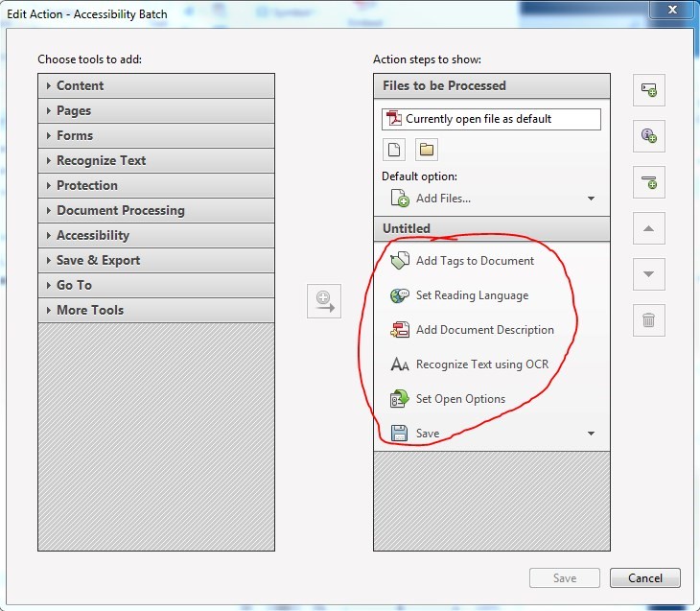The image size is (700, 611).
Task: Move the step up with the arrow
Action: (x=649, y=228)
